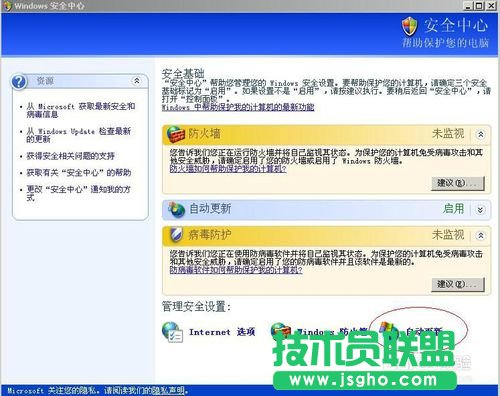This screenshot has width=500, height=396.
Task: Click the 自动更新 globe icon
Action: point(176,210)
